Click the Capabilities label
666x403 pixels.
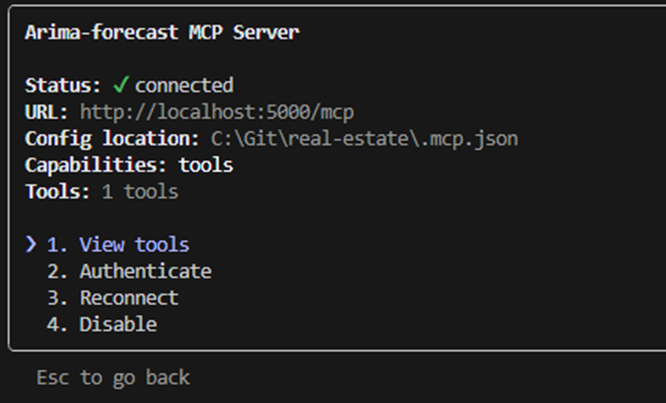click(x=96, y=164)
